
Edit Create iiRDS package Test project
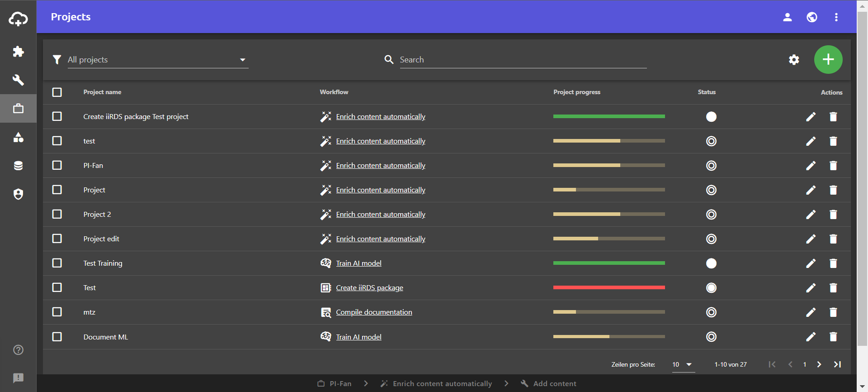(x=811, y=117)
